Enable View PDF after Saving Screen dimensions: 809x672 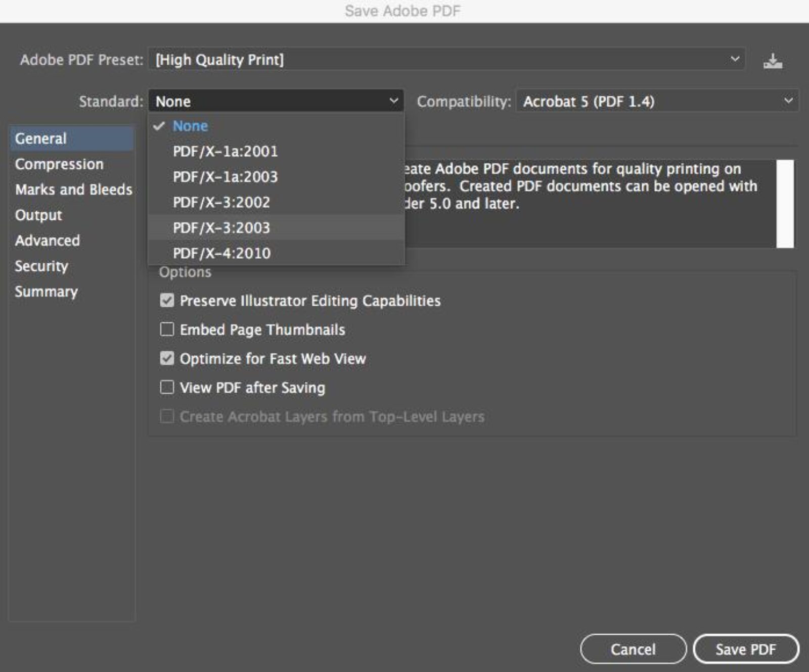[x=167, y=388]
